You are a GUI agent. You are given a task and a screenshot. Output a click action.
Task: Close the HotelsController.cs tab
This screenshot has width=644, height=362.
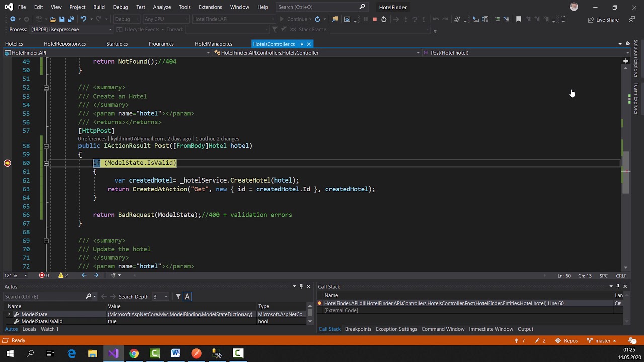(309, 44)
